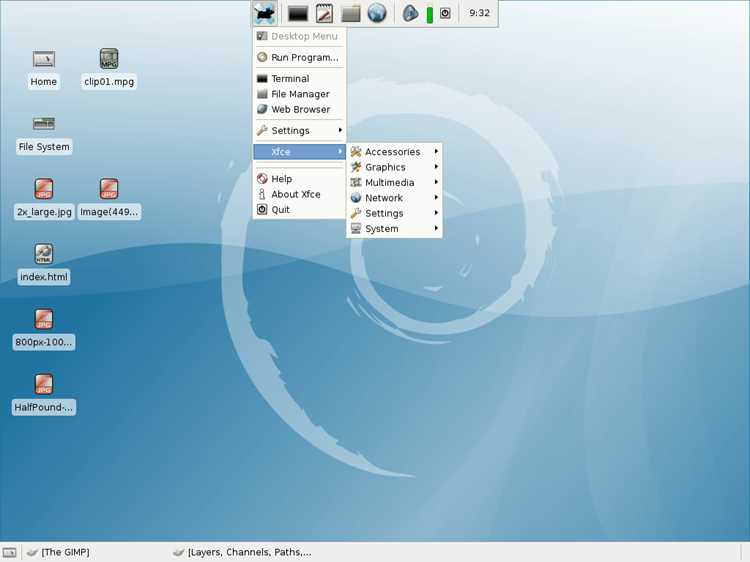
Task: Select the clip01.mpg desktop file icon
Action: coord(109,68)
